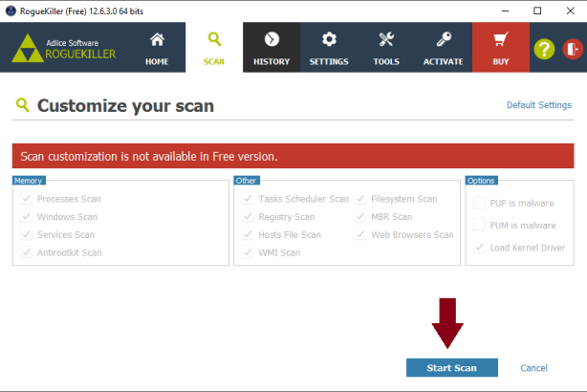The height and width of the screenshot is (392, 587).
Task: Click the Adlice RogueKiller logo
Action: pos(63,48)
